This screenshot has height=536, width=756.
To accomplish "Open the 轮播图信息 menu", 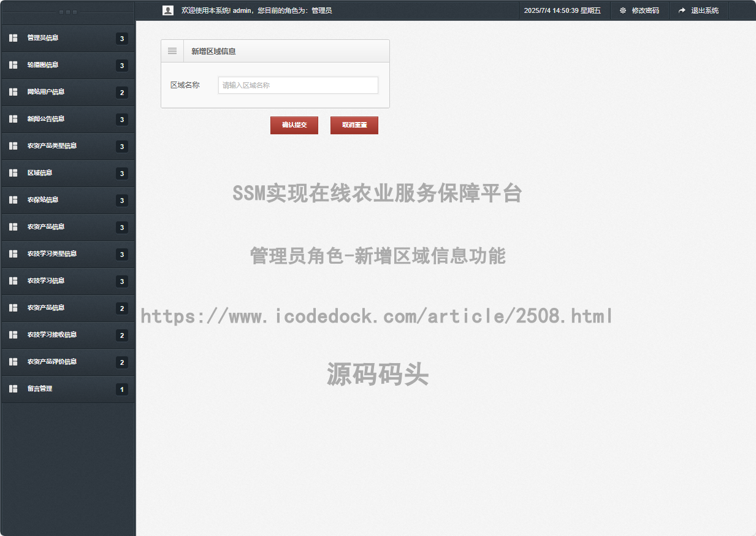I will pos(67,65).
